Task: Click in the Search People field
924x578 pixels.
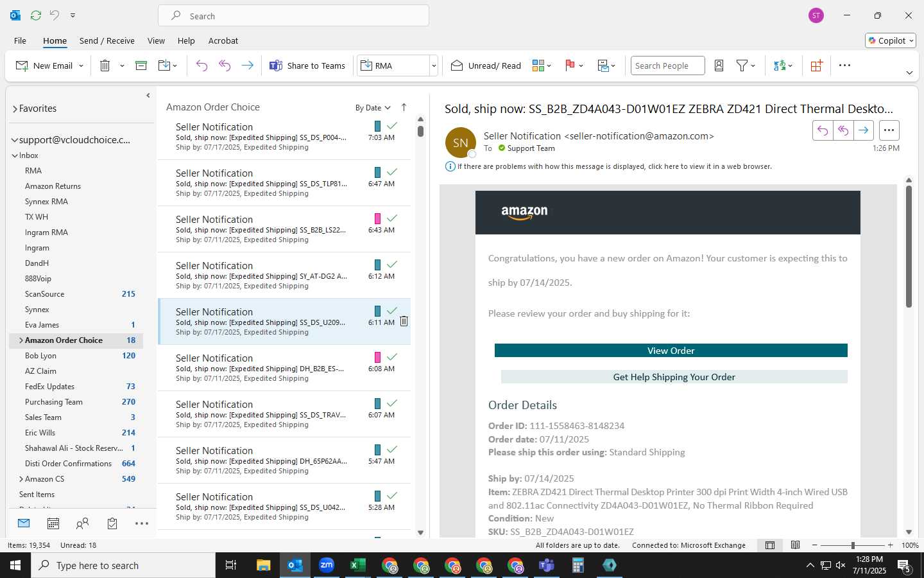Action: click(x=667, y=66)
